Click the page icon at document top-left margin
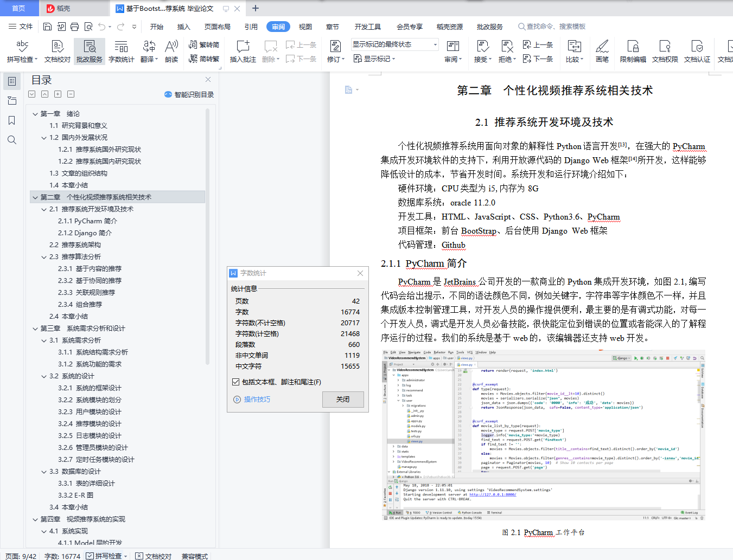Viewport: 733px width, 560px height. coord(349,89)
